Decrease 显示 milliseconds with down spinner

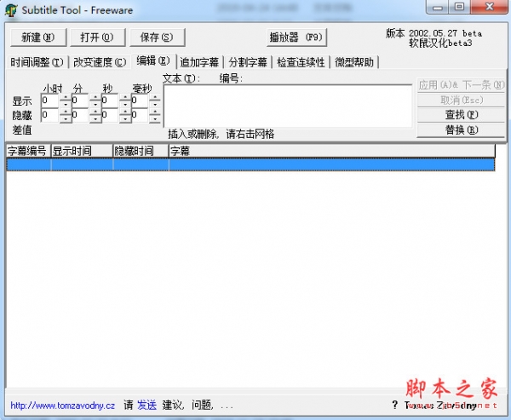pos(155,104)
